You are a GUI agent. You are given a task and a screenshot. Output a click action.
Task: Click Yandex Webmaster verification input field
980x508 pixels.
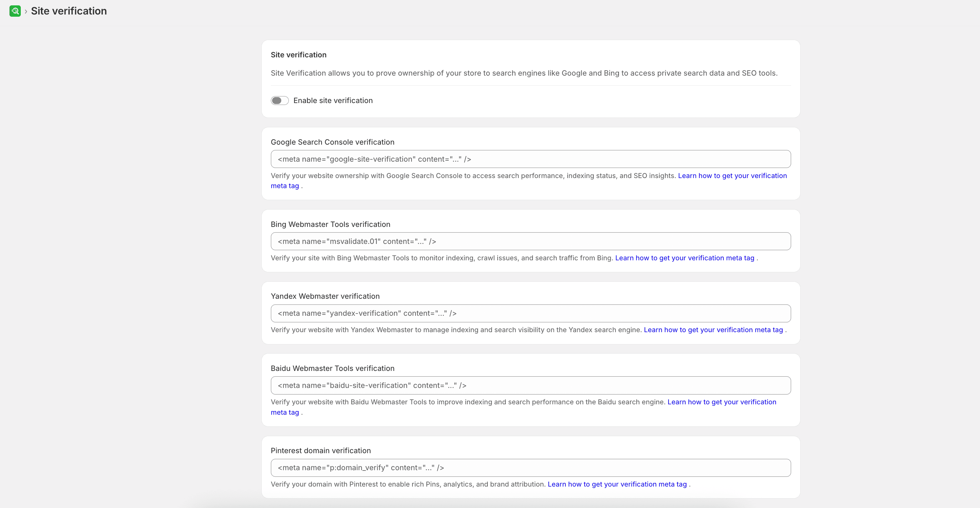click(x=531, y=313)
